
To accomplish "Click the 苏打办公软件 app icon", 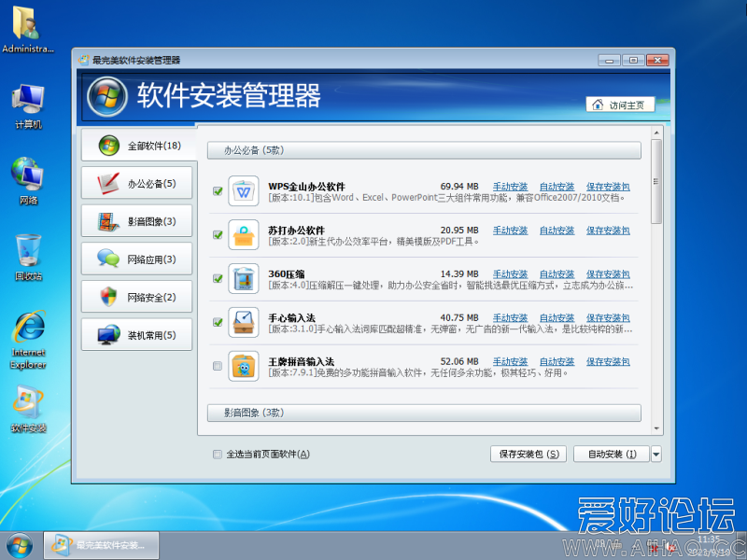I will [243, 235].
